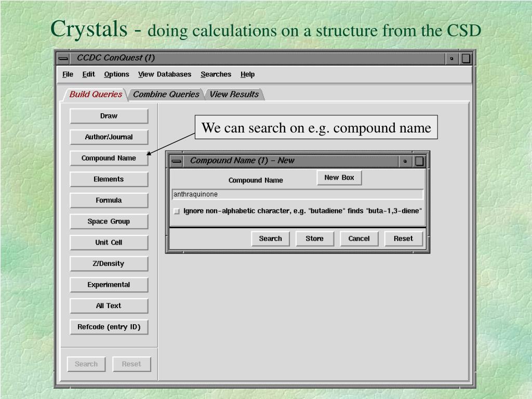
Task: Click Reset in the Compound Name dialog
Action: (403, 239)
